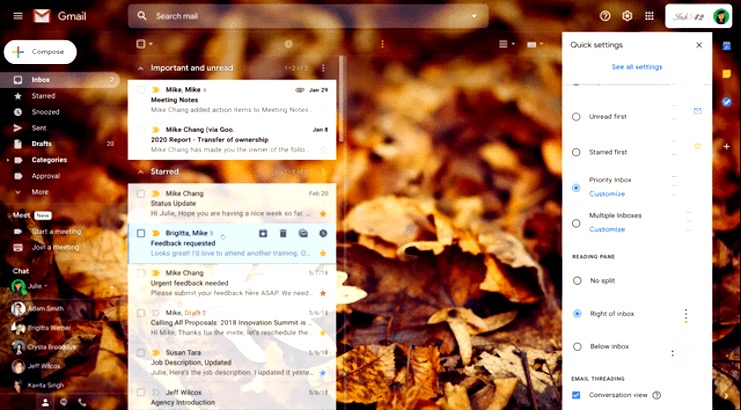Screen dimensions: 741x410
Task: Open search options dropdown arrow
Action: 474,16
